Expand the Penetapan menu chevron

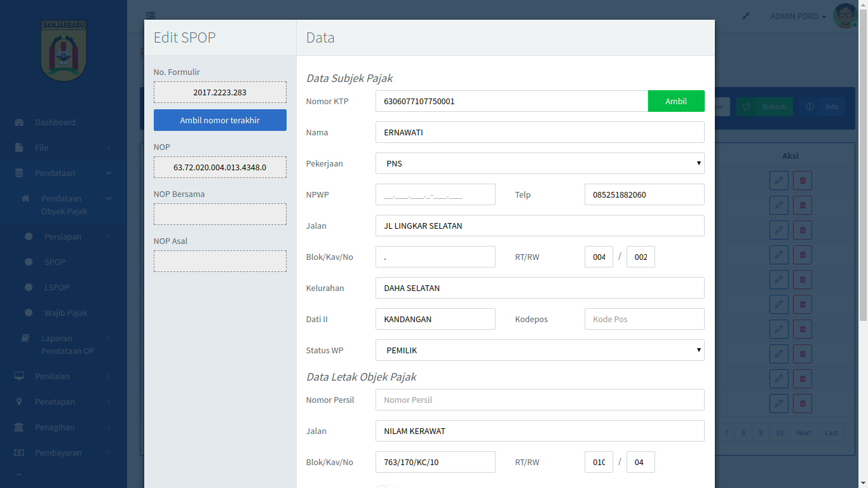(109, 402)
